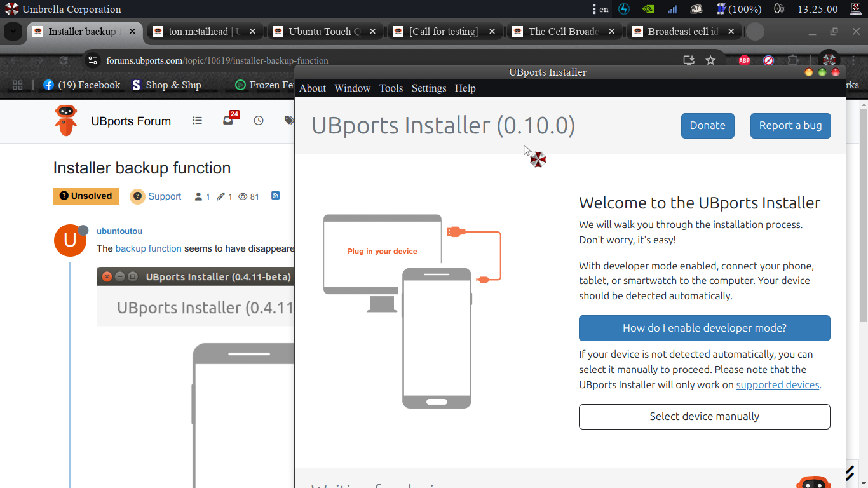Image resolution: width=868 pixels, height=488 pixels.
Task: Close the ton.metalhead browser tab
Action: [x=252, y=31]
